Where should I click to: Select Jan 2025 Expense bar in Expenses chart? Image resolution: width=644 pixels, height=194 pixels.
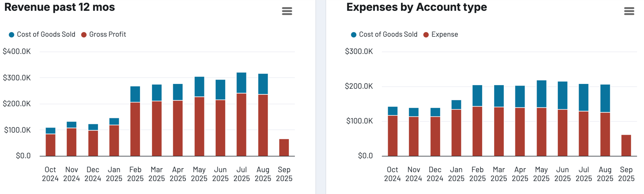pos(456,133)
